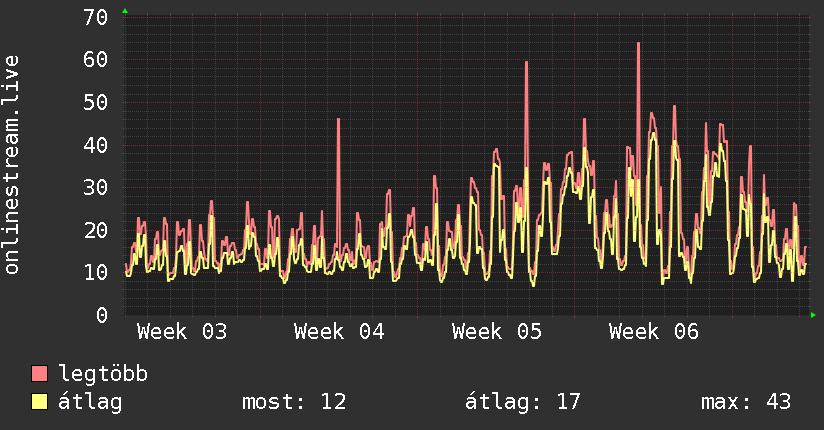Click the tallest red spike in Week 06
The height and width of the screenshot is (430, 824).
coord(638,44)
